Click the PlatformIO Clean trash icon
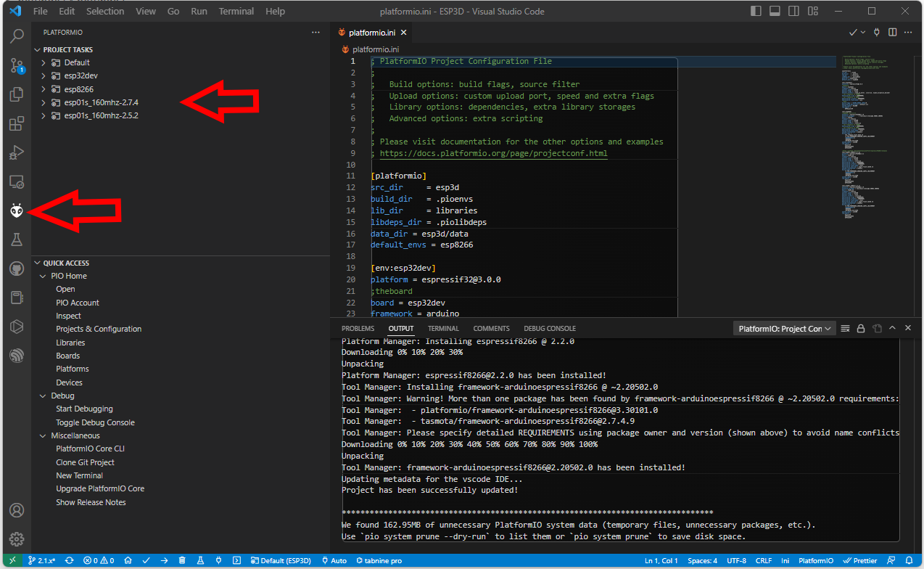 pyautogui.click(x=182, y=561)
